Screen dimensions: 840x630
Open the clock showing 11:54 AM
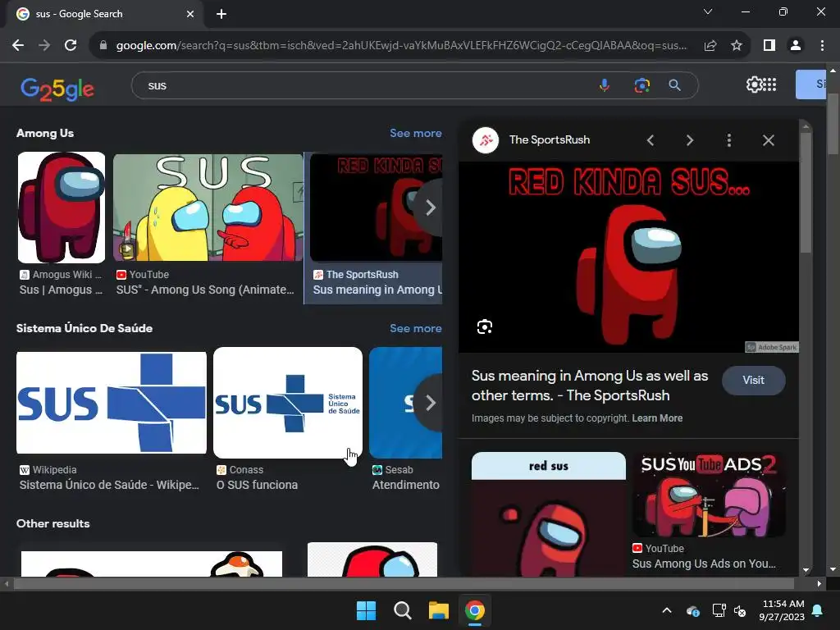click(782, 610)
